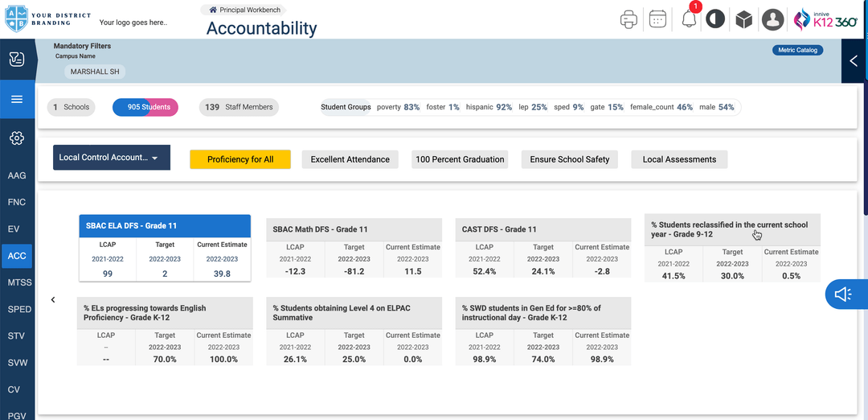
Task: Toggle the dark/light contrast icon
Action: 714,20
